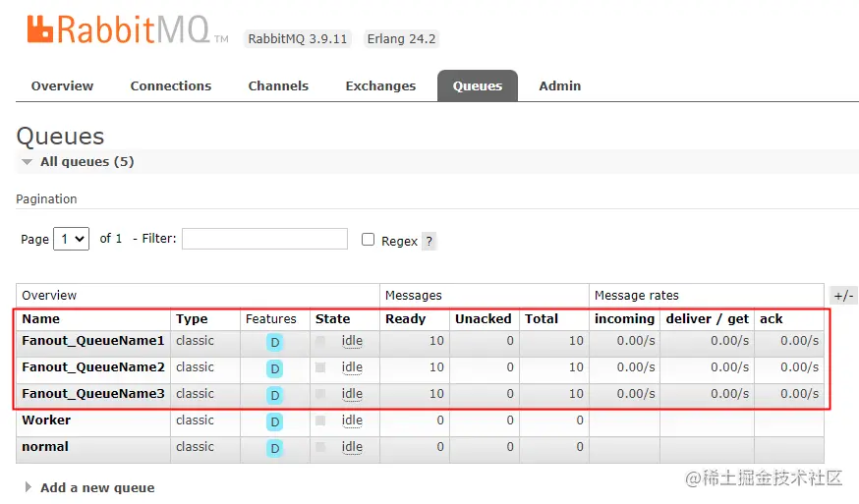The image size is (859, 504).
Task: Click the RabbitMQ logo
Action: pyautogui.click(x=127, y=29)
